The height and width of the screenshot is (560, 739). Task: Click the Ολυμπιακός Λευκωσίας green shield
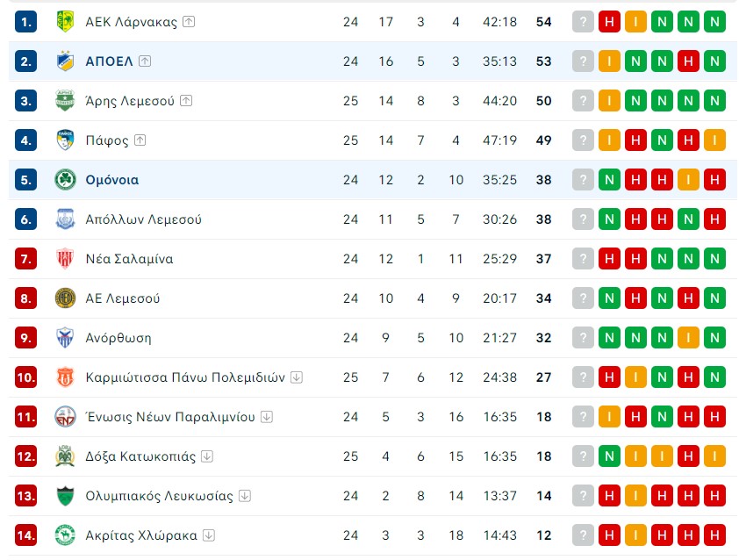click(x=65, y=496)
